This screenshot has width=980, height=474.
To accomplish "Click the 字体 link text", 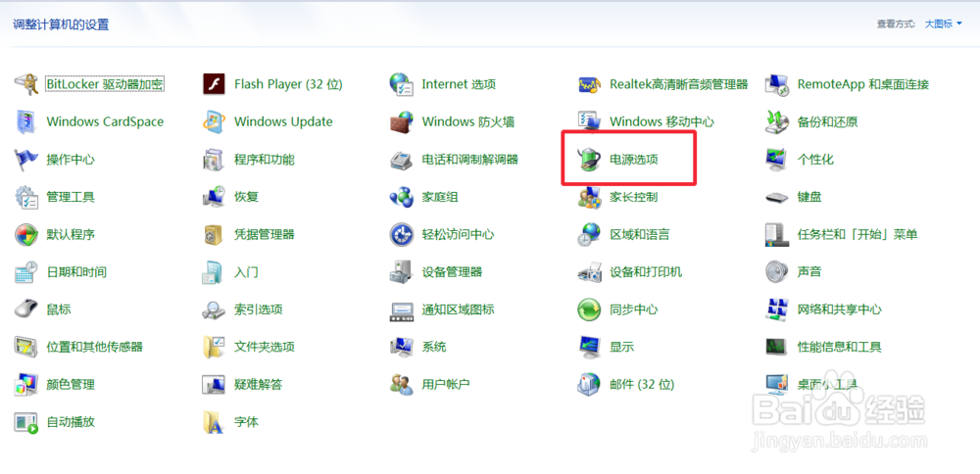I will click(x=246, y=421).
